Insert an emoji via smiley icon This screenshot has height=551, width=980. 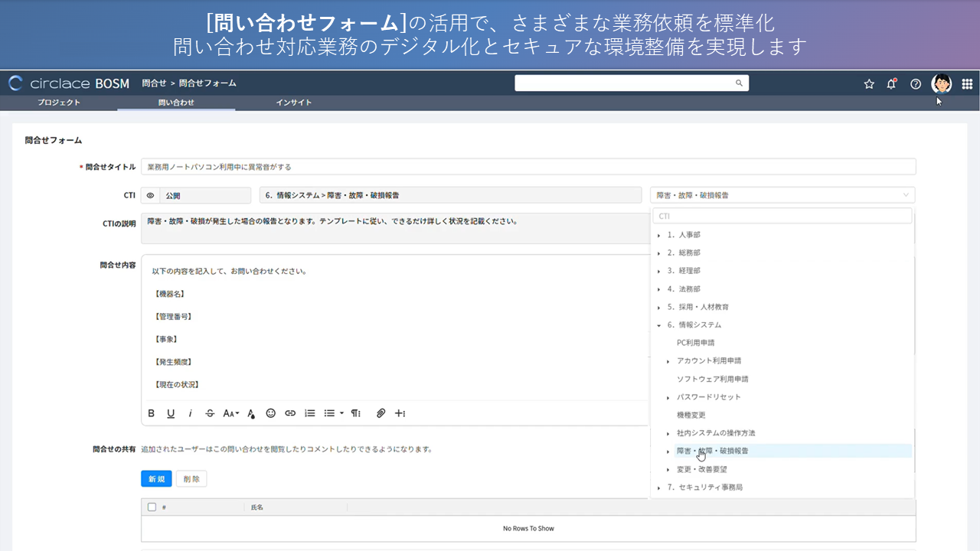tap(270, 413)
